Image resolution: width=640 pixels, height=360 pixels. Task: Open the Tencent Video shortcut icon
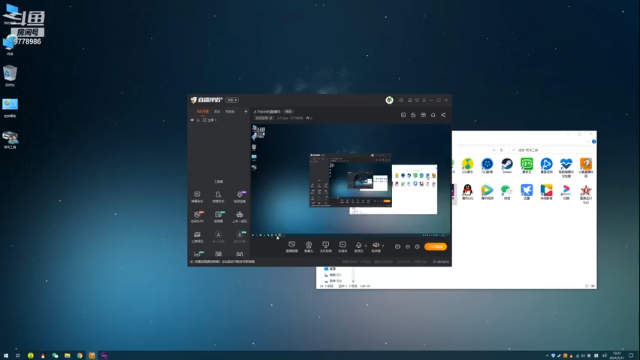[x=487, y=190]
